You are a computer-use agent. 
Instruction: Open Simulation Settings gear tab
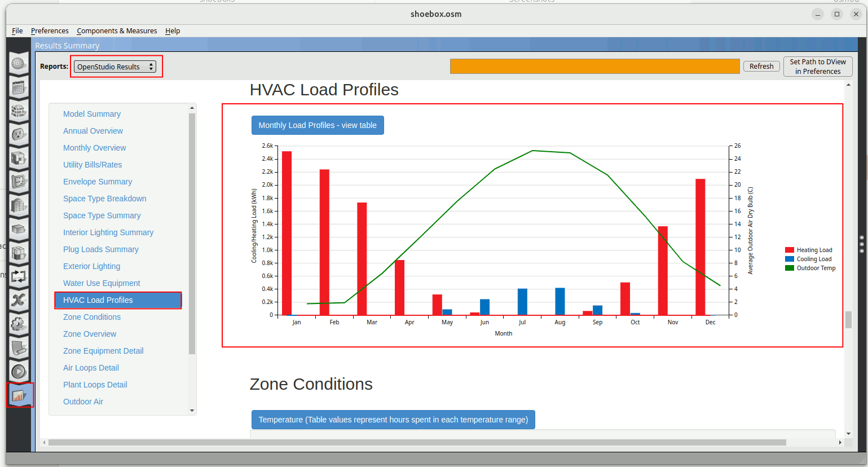coord(19,324)
